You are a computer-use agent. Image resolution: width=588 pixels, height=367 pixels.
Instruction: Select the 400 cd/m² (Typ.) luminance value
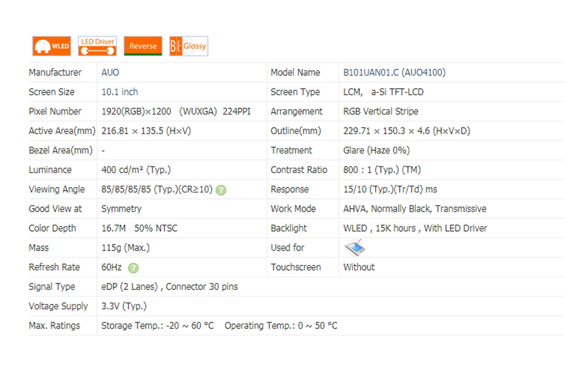click(x=136, y=170)
